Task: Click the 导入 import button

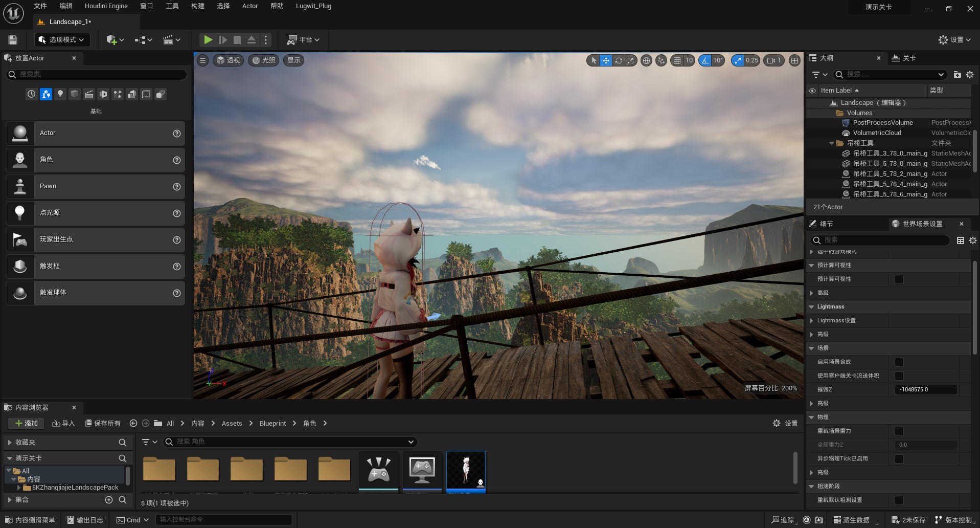Action: [64, 424]
